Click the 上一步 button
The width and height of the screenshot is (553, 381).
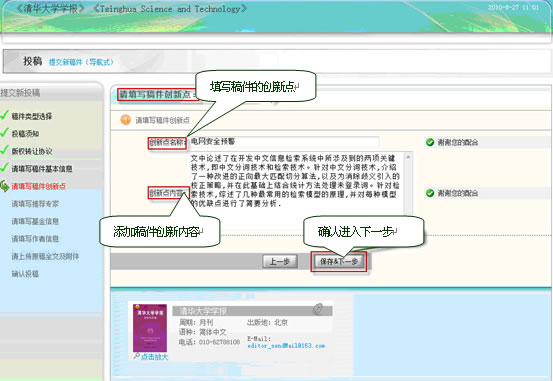click(x=280, y=261)
